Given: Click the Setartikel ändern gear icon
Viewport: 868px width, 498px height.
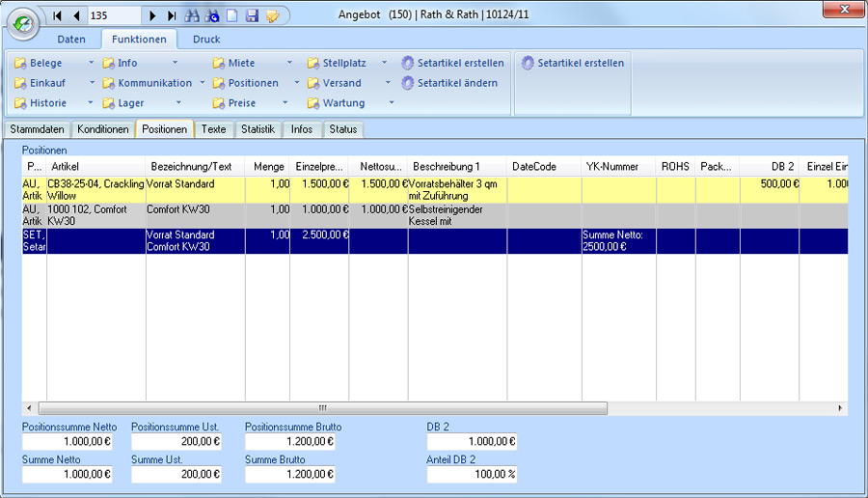Looking at the screenshot, I should (x=408, y=83).
